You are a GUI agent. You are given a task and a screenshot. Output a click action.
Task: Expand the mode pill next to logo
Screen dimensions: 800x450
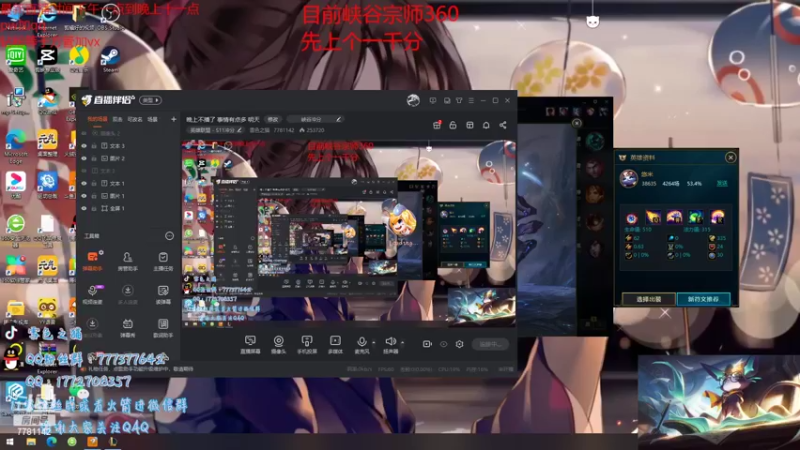click(151, 100)
